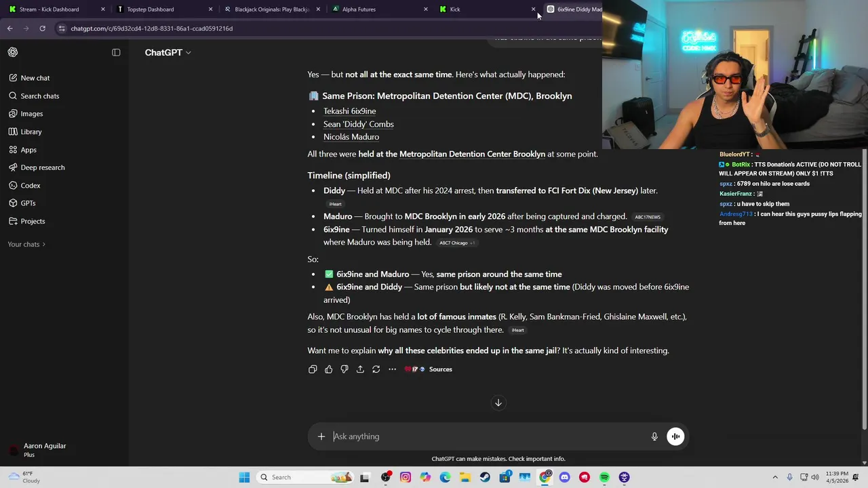The width and height of the screenshot is (868, 488).
Task: Open more actions ellipsis under response
Action: click(x=392, y=369)
